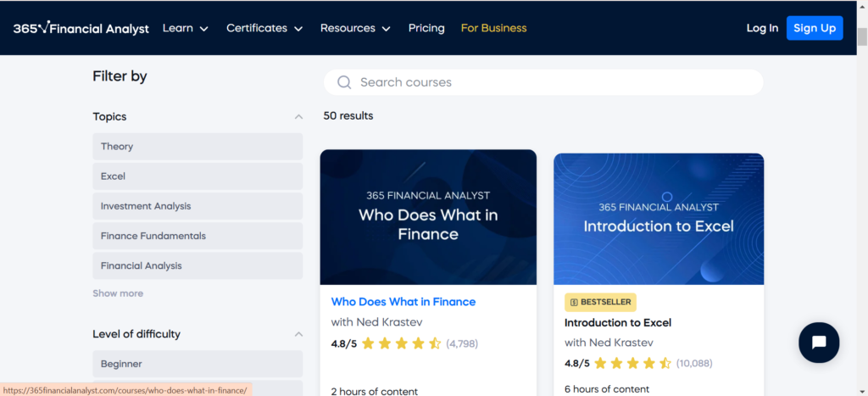The image size is (868, 396).
Task: Go to the Pricing page
Action: pos(426,28)
